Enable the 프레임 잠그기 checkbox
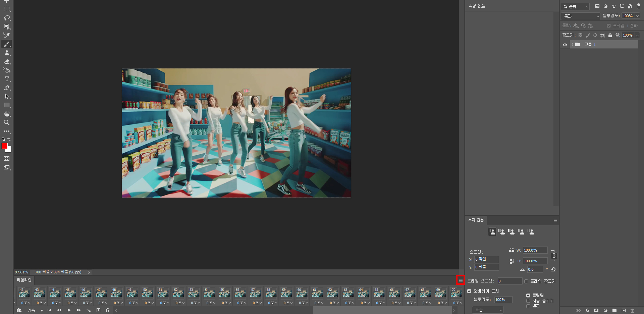This screenshot has width=644, height=314. point(526,281)
